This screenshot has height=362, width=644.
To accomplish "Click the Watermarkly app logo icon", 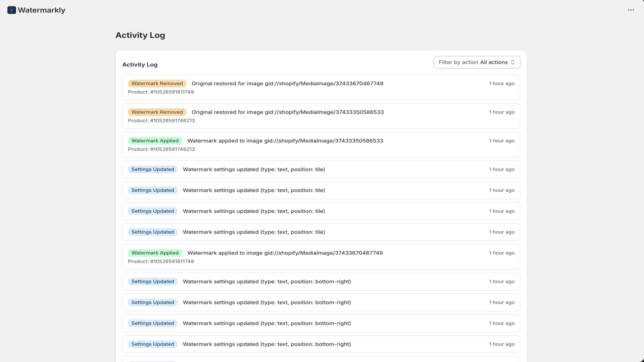I will (x=12, y=10).
